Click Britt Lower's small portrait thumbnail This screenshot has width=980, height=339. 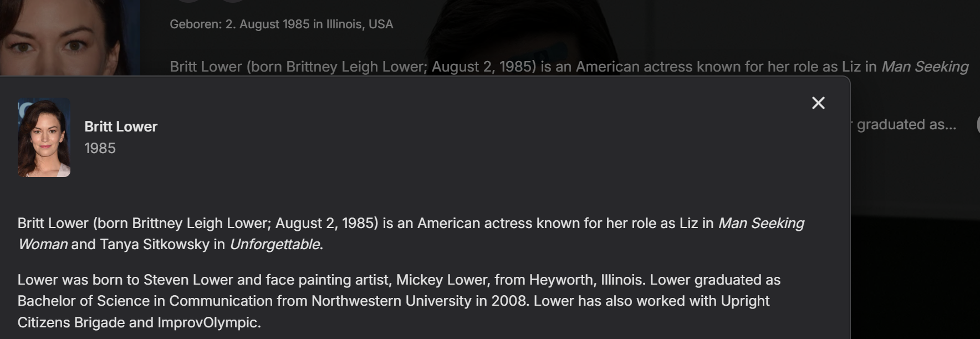[x=44, y=138]
